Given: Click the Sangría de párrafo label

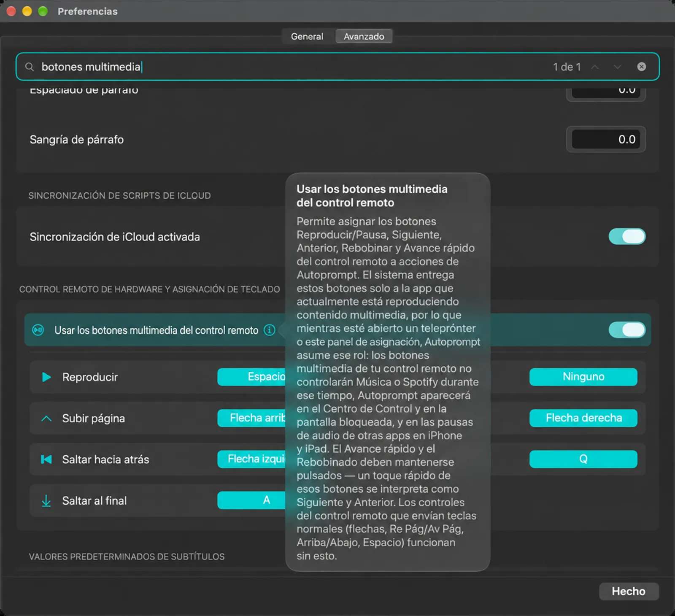Looking at the screenshot, I should click(x=77, y=139).
